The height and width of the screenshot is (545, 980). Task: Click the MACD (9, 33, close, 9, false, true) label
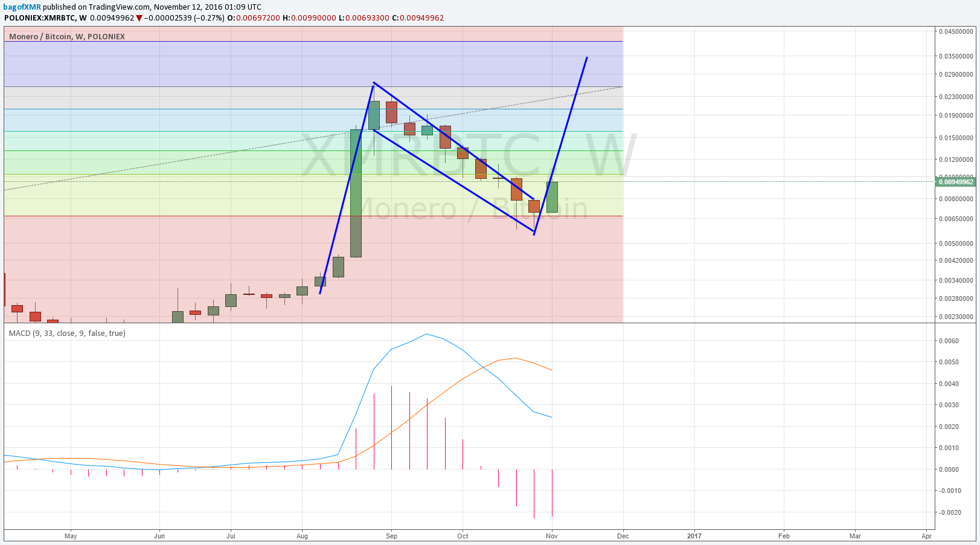(x=67, y=333)
